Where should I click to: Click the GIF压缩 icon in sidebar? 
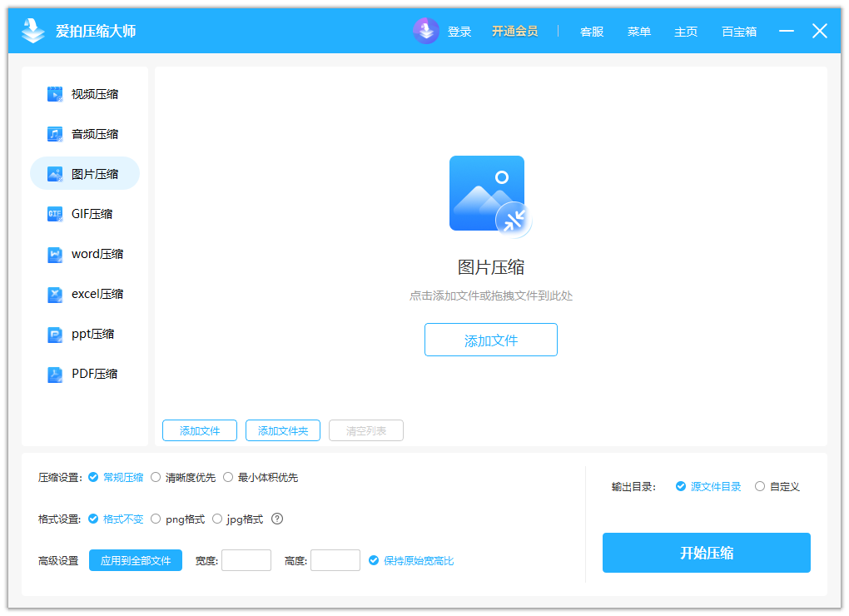tap(55, 214)
